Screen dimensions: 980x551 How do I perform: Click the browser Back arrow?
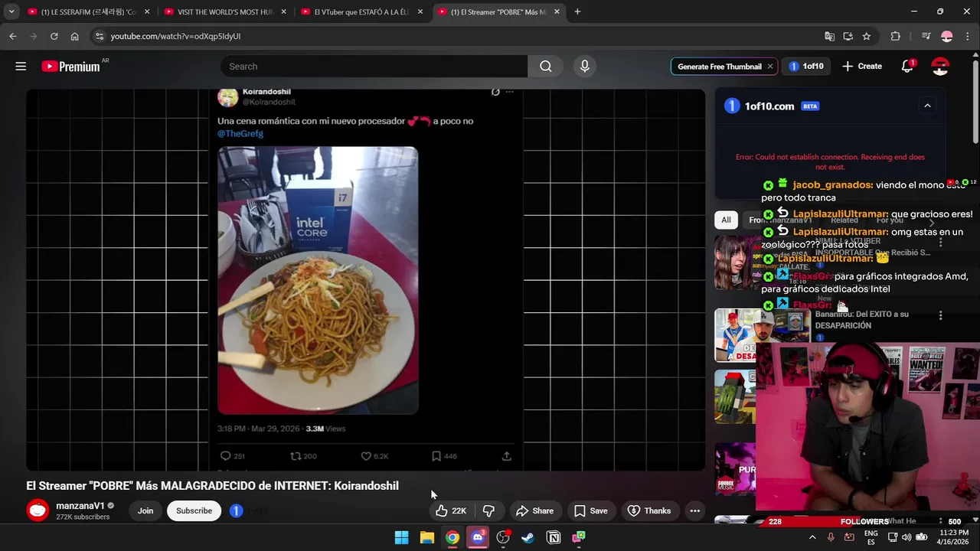point(13,36)
